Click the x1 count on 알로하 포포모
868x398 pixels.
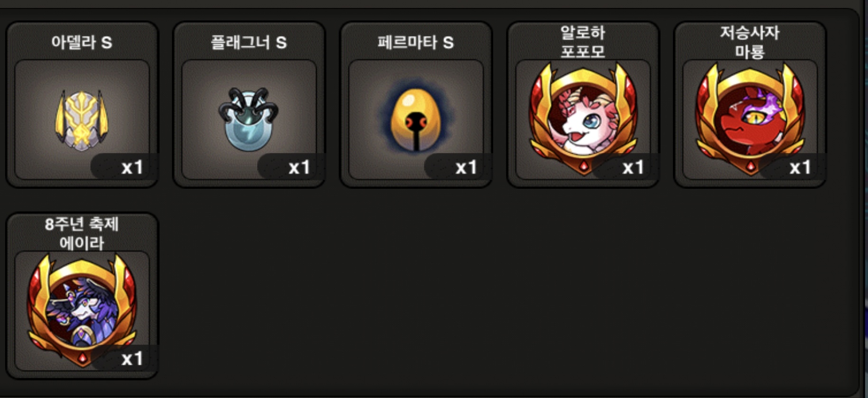tap(633, 167)
